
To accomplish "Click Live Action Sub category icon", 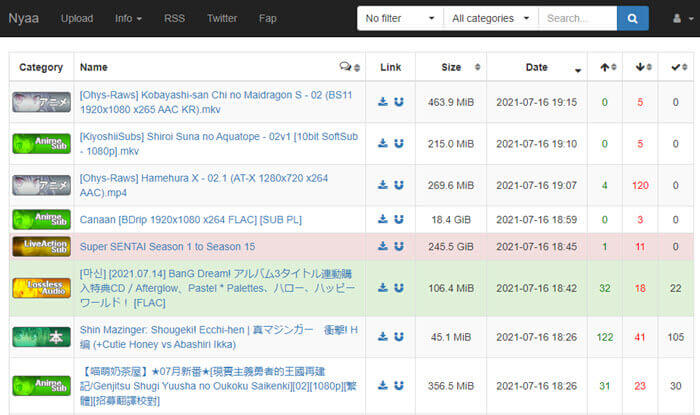I will coord(42,246).
